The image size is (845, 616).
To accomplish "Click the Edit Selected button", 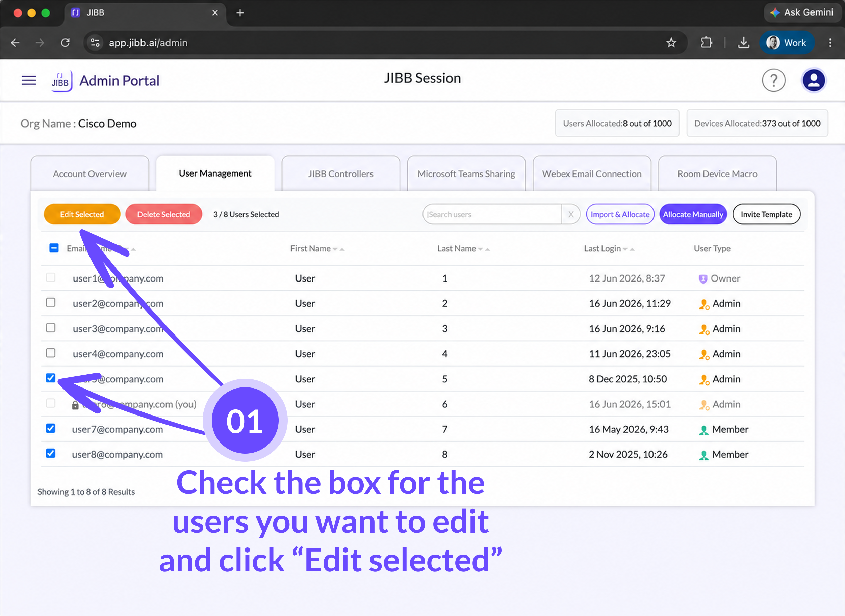I will coord(82,214).
